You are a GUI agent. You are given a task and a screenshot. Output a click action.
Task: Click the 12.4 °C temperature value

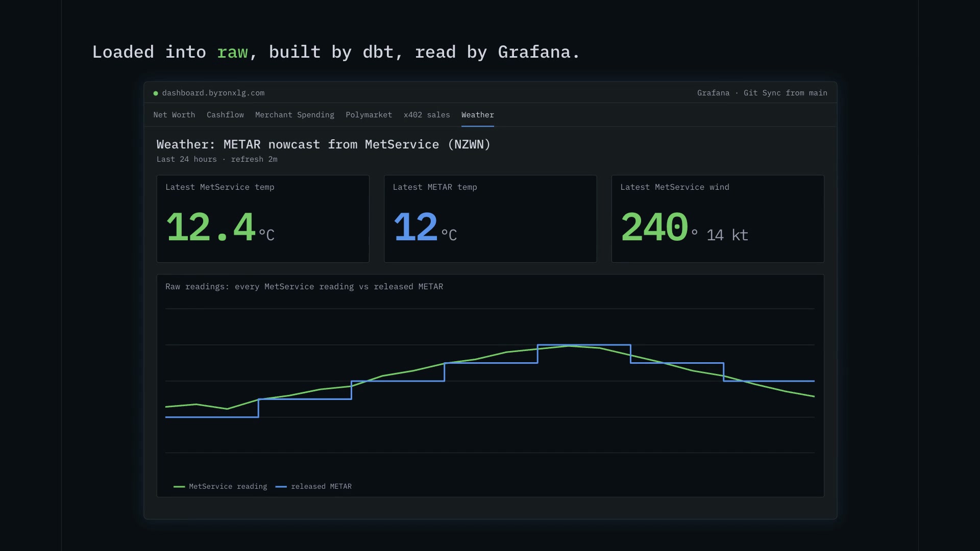(x=220, y=227)
